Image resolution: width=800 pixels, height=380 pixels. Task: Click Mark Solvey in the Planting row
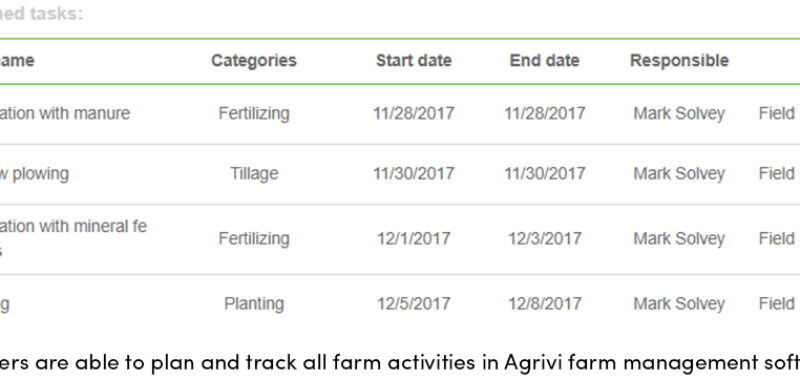click(679, 304)
